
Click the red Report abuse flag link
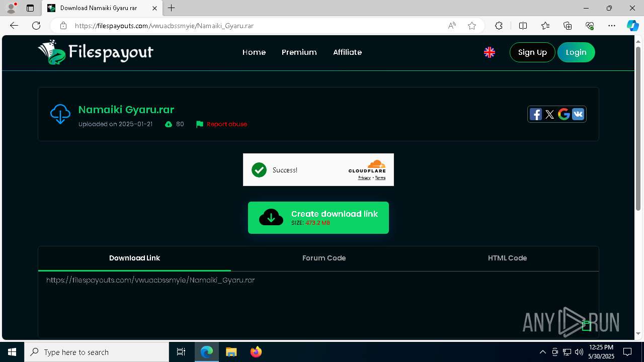click(x=221, y=124)
